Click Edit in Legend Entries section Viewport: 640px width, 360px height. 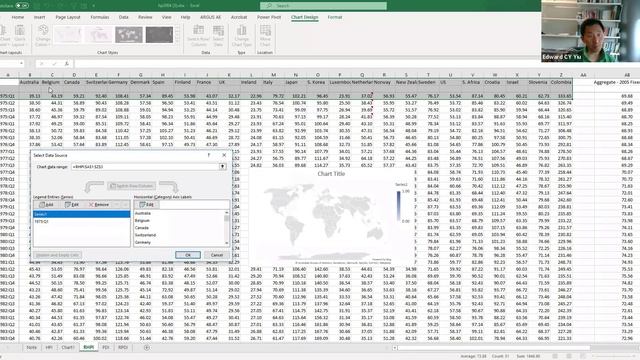[x=72, y=204]
